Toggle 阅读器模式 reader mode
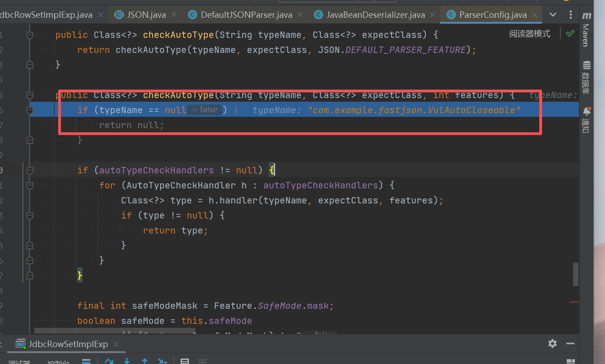The image size is (605, 364). (530, 34)
